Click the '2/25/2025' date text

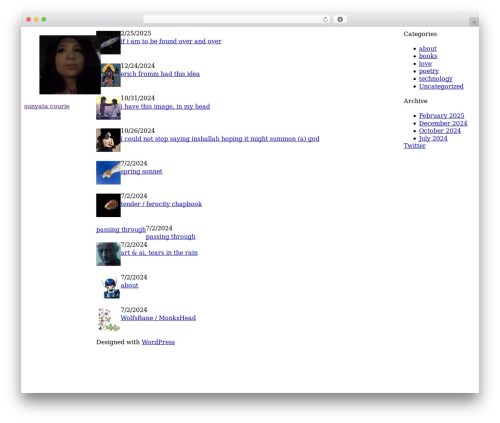click(x=136, y=33)
